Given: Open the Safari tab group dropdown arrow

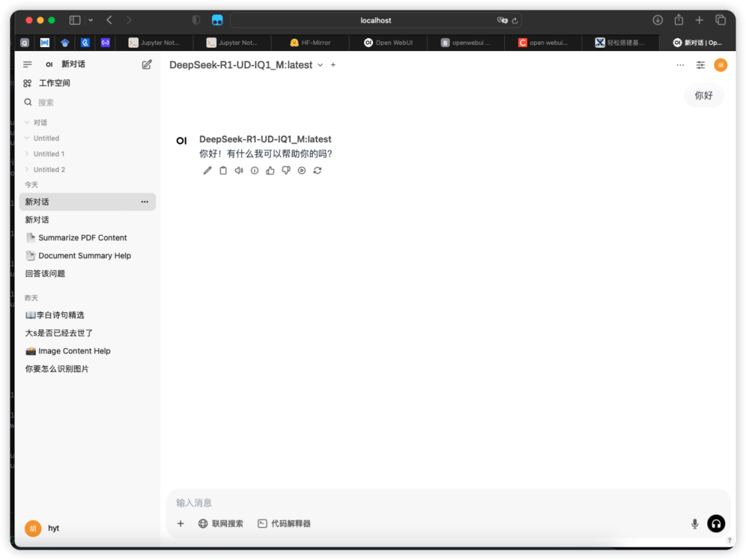Looking at the screenshot, I should [90, 20].
